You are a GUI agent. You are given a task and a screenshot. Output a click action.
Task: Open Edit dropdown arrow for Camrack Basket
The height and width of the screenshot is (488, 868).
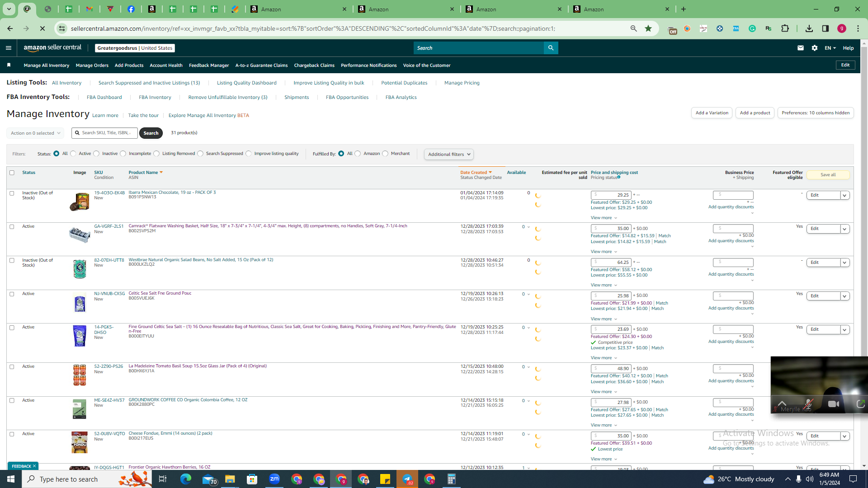(844, 229)
